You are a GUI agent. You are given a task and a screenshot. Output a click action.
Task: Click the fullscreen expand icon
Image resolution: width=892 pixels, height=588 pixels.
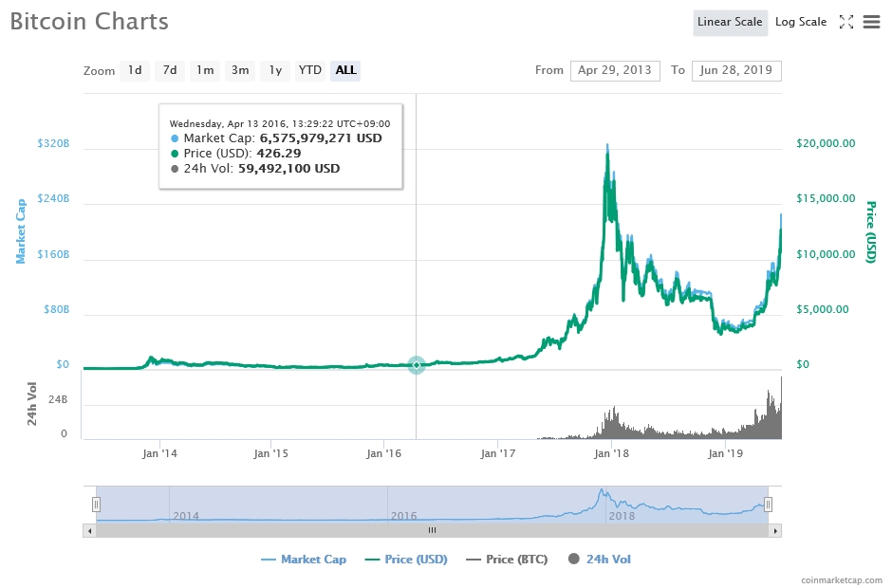(846, 22)
